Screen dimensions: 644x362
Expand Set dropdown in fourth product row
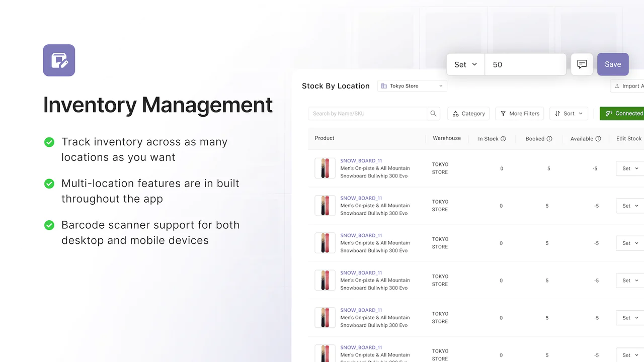[x=630, y=281]
